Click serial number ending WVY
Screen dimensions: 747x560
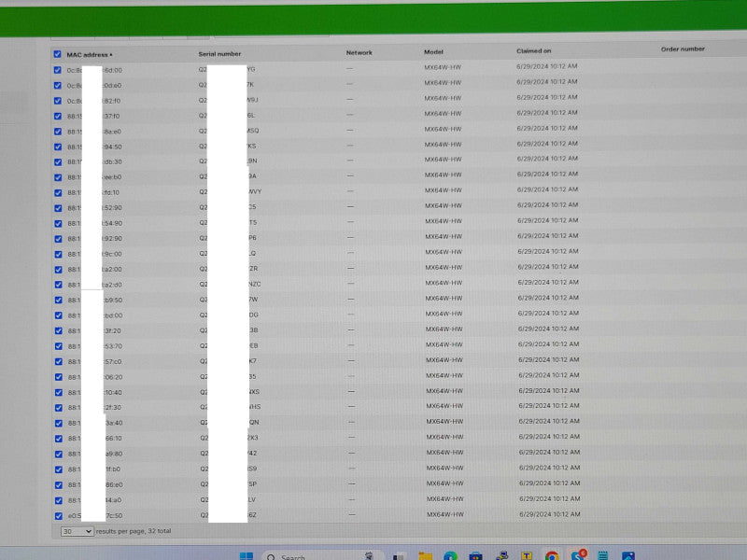pyautogui.click(x=230, y=191)
